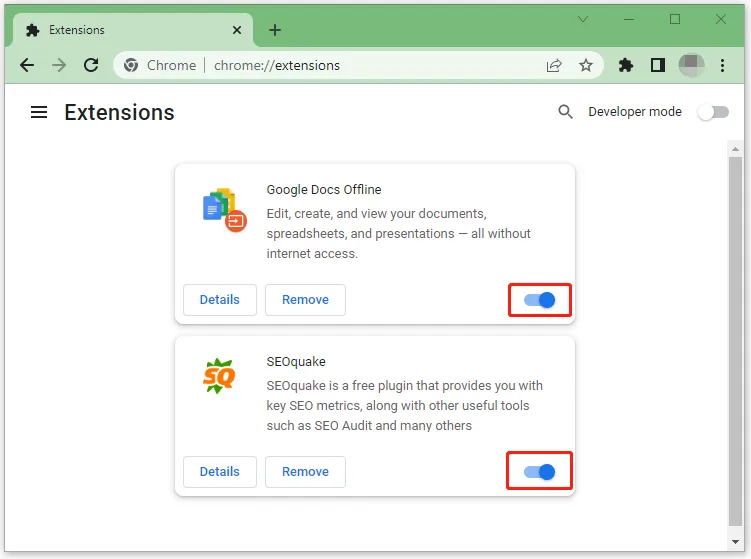Reload the Extensions page
The width and height of the screenshot is (751, 559).
[x=91, y=65]
